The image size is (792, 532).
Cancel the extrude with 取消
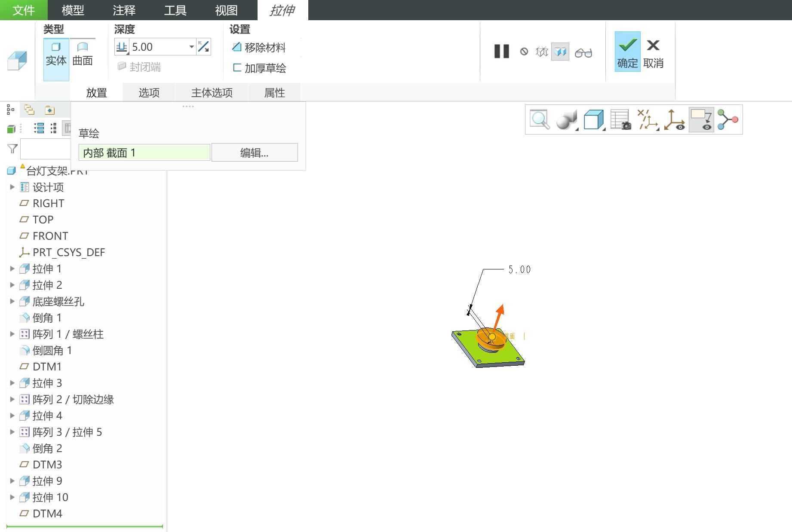653,54
